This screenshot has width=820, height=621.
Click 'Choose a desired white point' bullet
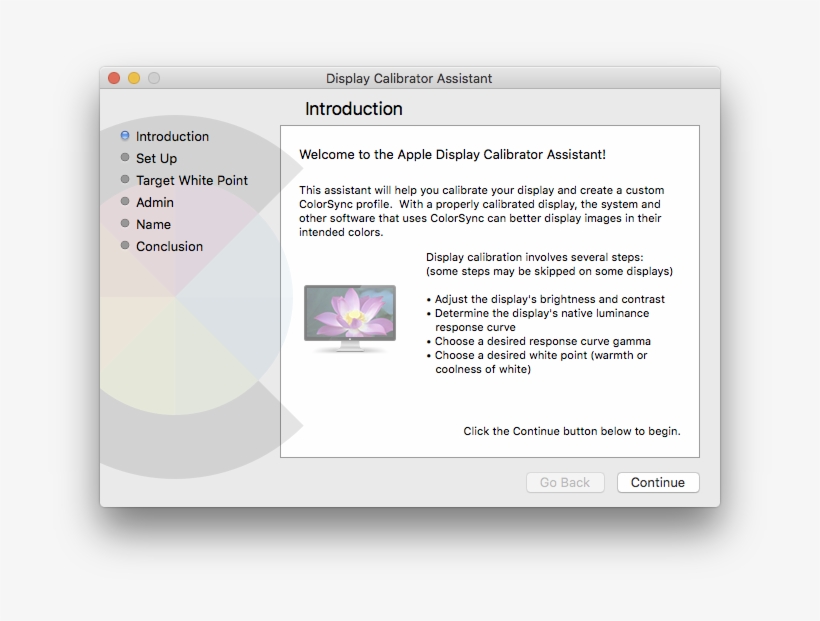pos(537,362)
